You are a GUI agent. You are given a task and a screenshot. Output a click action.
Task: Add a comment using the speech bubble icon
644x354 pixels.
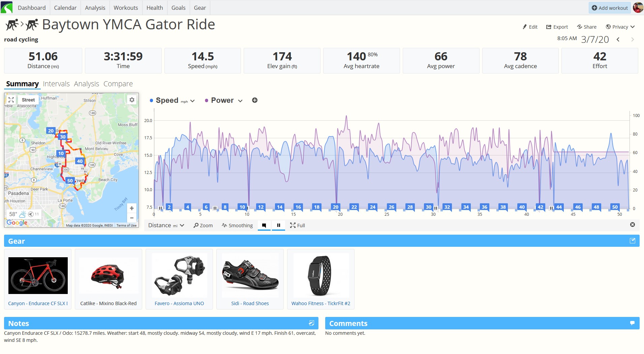[x=632, y=323]
